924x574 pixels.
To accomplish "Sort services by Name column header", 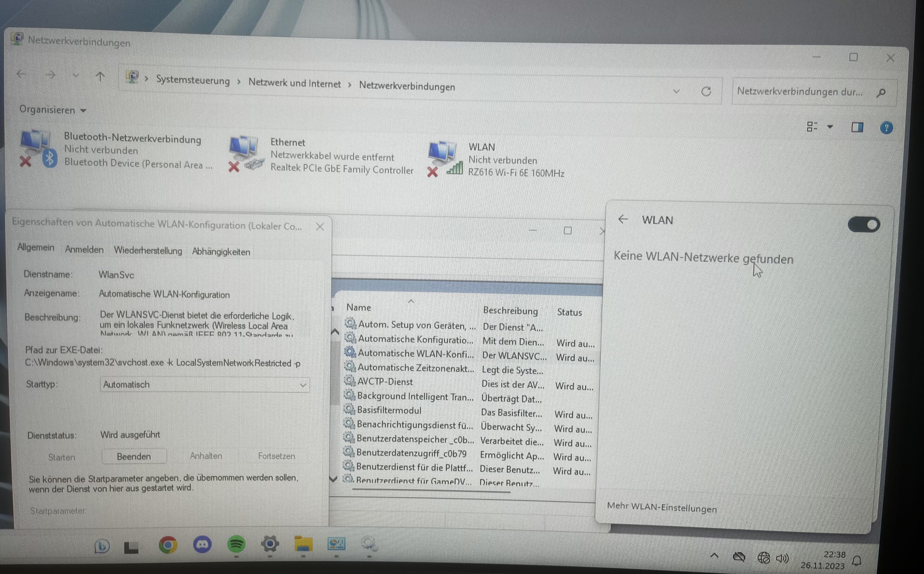I will [x=359, y=307].
